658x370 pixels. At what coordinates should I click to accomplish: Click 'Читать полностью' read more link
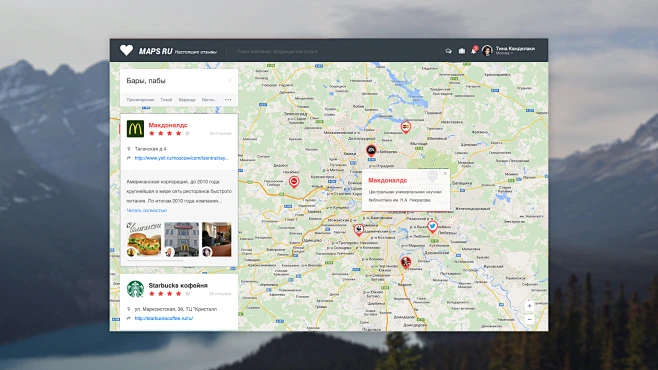(146, 210)
